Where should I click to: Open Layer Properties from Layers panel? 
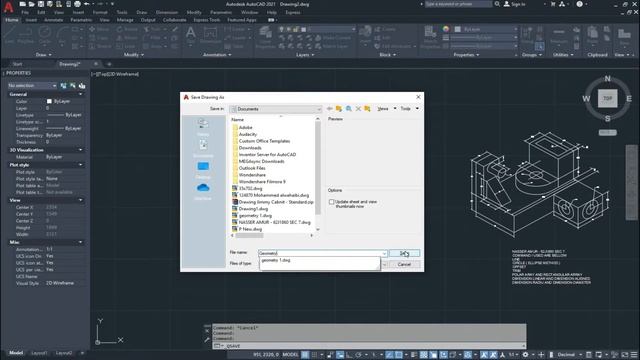(265, 38)
